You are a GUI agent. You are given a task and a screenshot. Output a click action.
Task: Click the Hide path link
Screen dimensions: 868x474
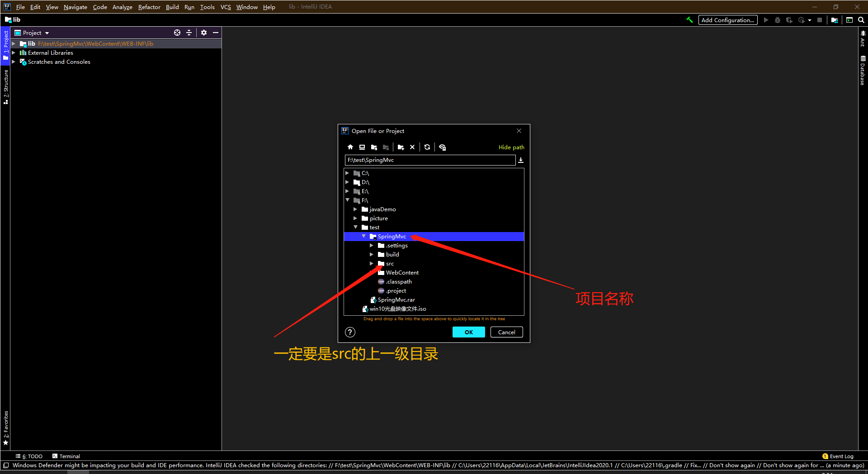pyautogui.click(x=511, y=147)
